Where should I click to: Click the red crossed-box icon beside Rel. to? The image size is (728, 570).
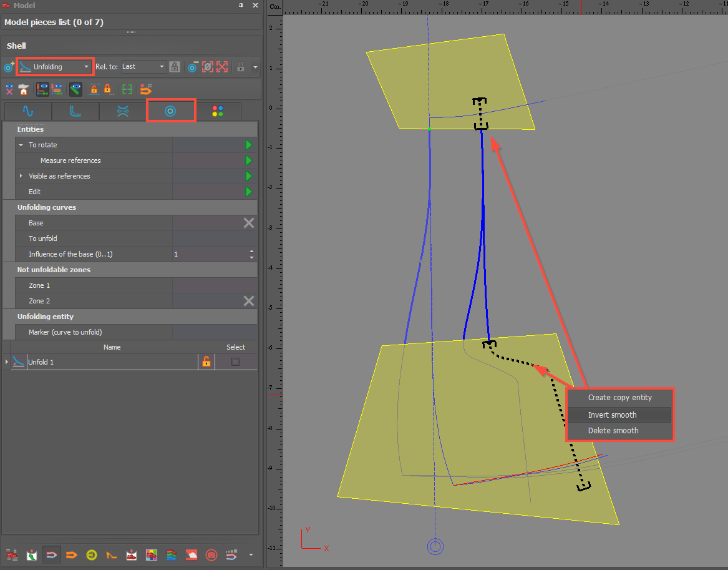pyautogui.click(x=222, y=67)
